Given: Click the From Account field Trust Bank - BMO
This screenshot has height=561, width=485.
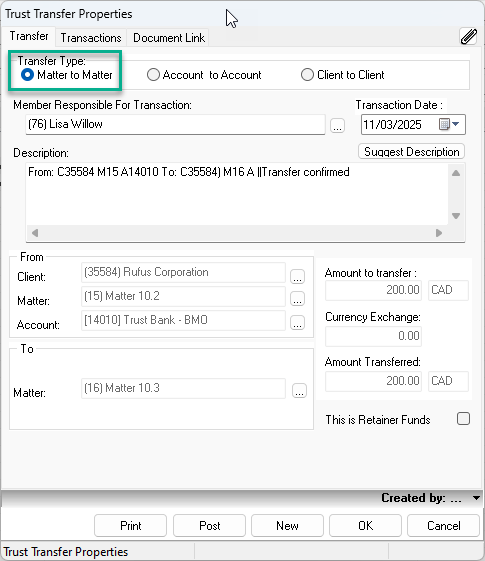Looking at the screenshot, I should (x=183, y=320).
